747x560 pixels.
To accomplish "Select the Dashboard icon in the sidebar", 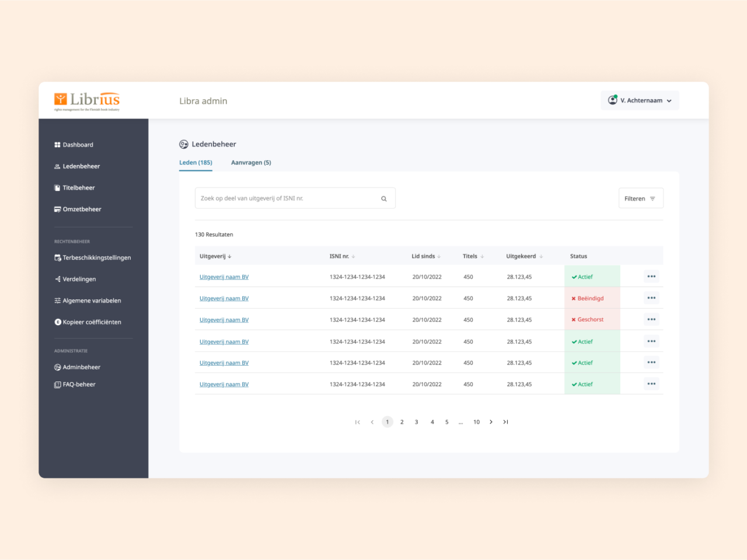I will point(57,145).
